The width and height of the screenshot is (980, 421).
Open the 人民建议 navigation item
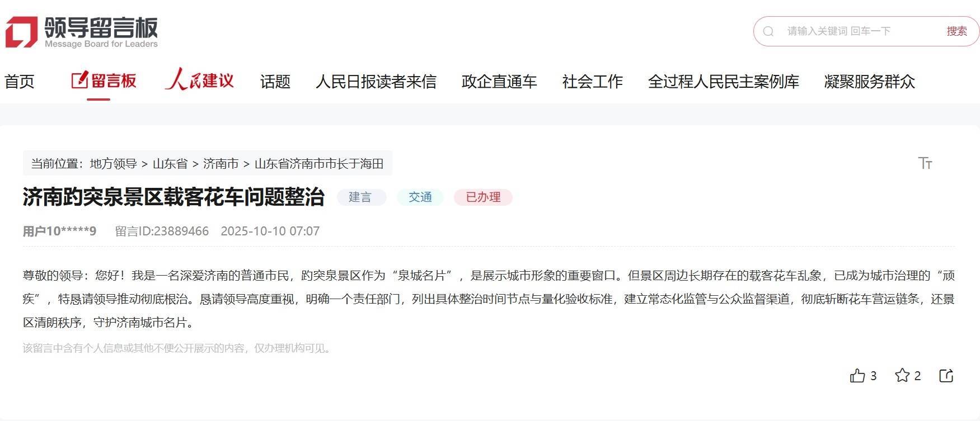pos(199,80)
